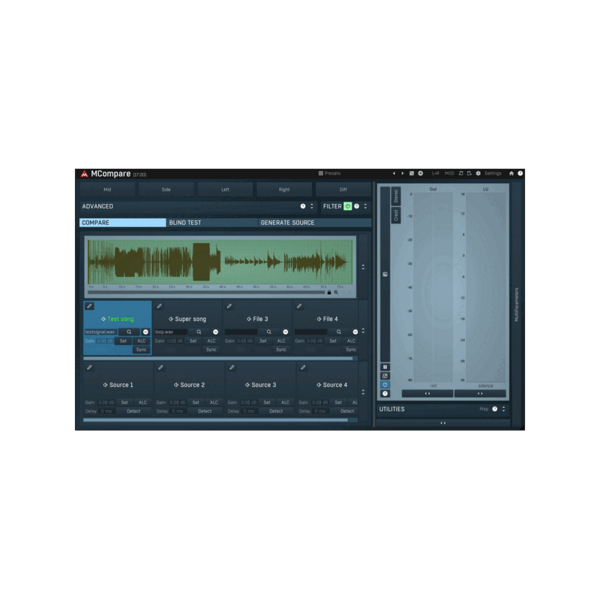Screen dimensions: 600x600
Task: Click the home icon in title bar
Action: coord(511,173)
